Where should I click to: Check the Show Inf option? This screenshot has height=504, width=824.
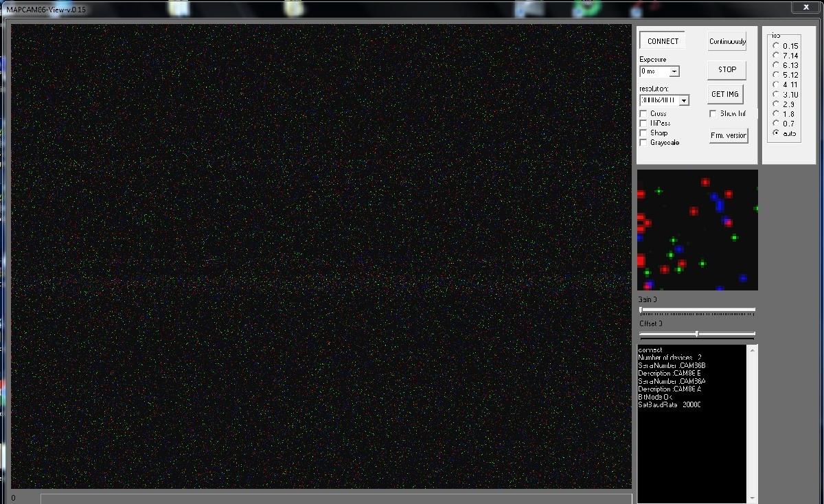[x=712, y=113]
